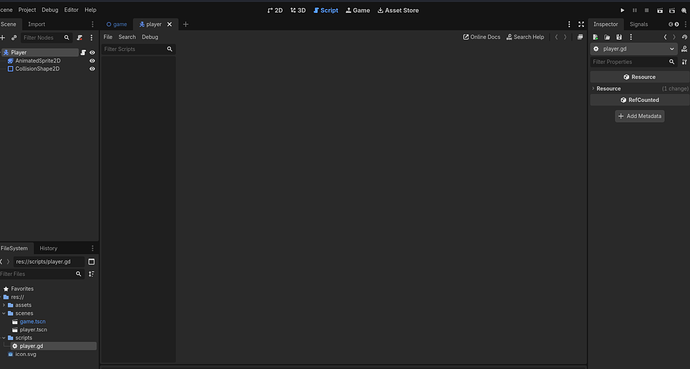Select game.tscn in FileSystem

click(33, 322)
